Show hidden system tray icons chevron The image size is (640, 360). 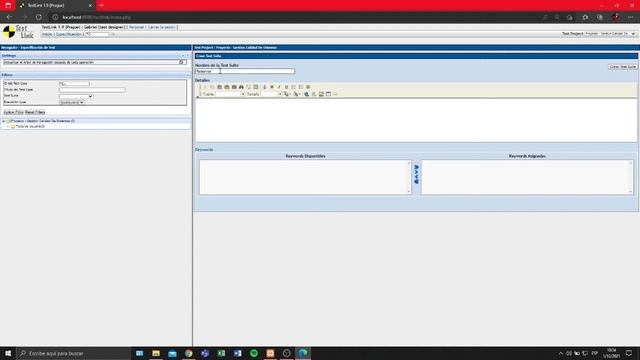tap(560, 353)
